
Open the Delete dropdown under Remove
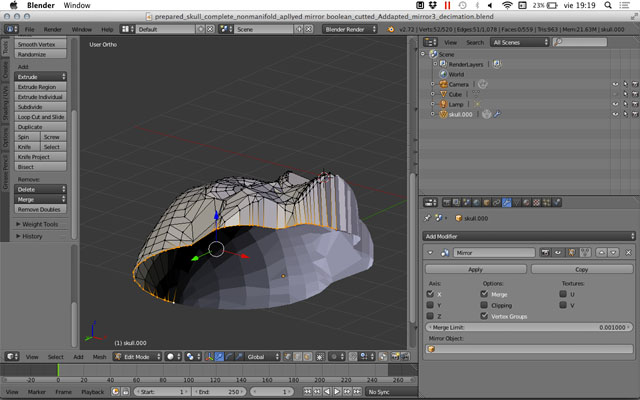pyautogui.click(x=40, y=189)
